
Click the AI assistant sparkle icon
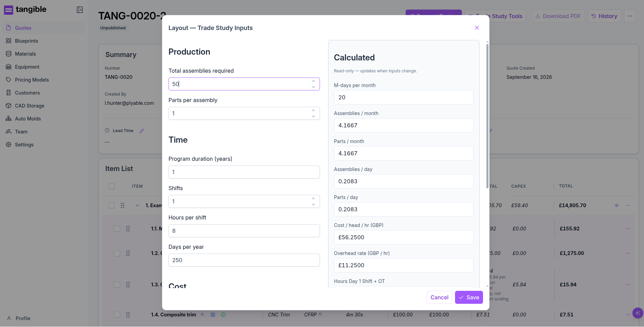(x=638, y=313)
